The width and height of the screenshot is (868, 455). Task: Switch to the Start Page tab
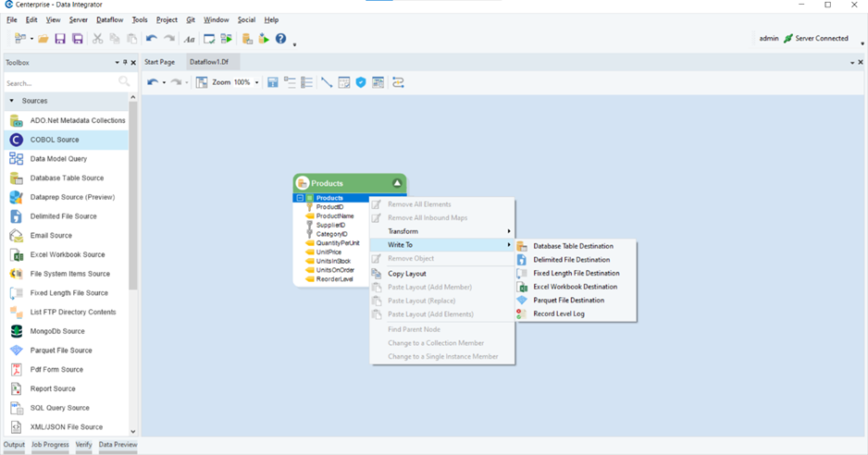(159, 62)
